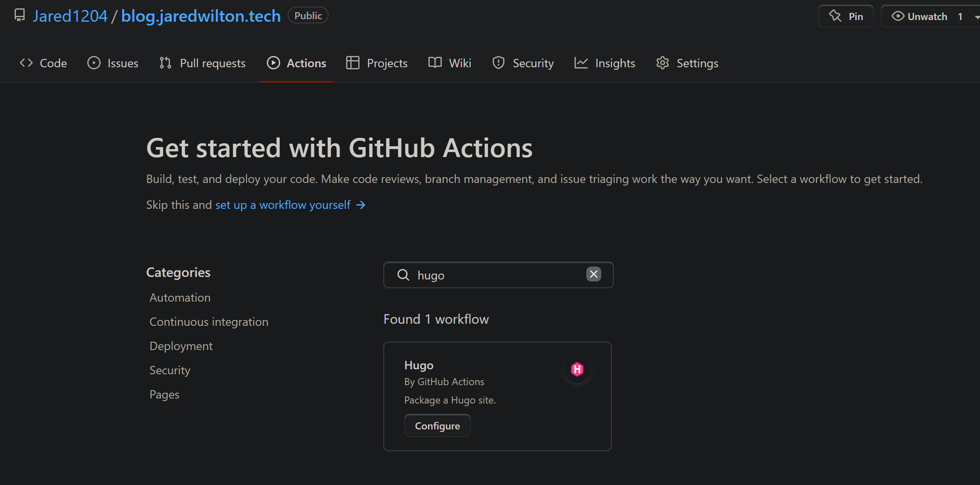Image resolution: width=980 pixels, height=485 pixels.
Task: Click the Issues circle icon
Action: point(94,63)
